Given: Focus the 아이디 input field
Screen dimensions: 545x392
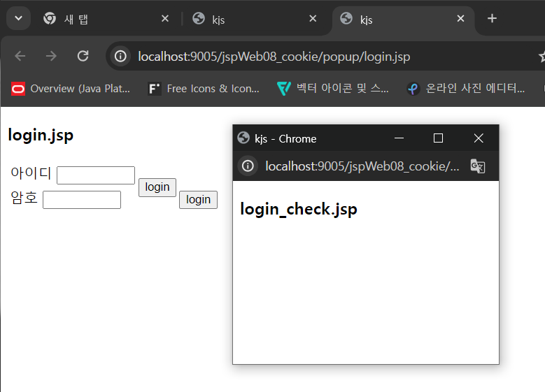Looking at the screenshot, I should (x=96, y=175).
